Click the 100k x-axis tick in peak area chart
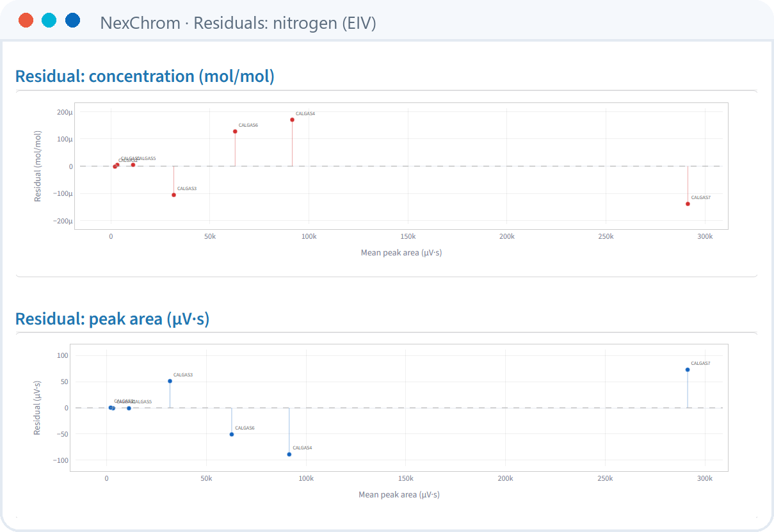Viewport: 774px width, 532px height. (306, 478)
